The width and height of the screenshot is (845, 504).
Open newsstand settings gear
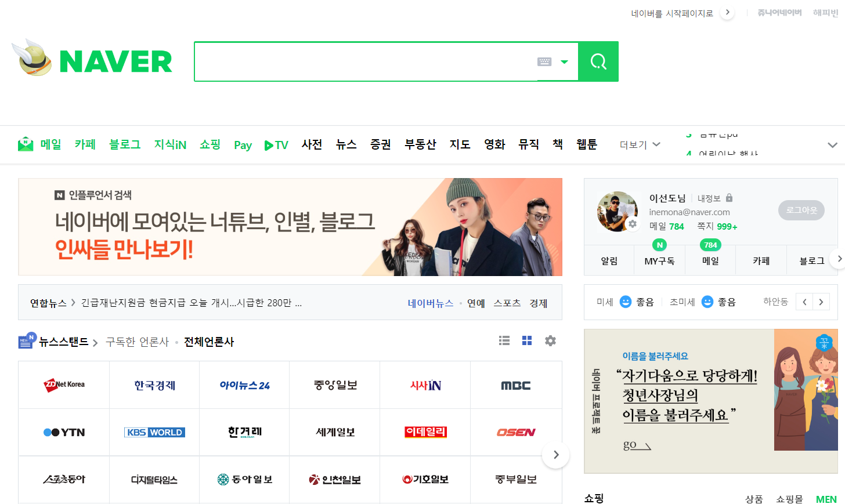[550, 340]
